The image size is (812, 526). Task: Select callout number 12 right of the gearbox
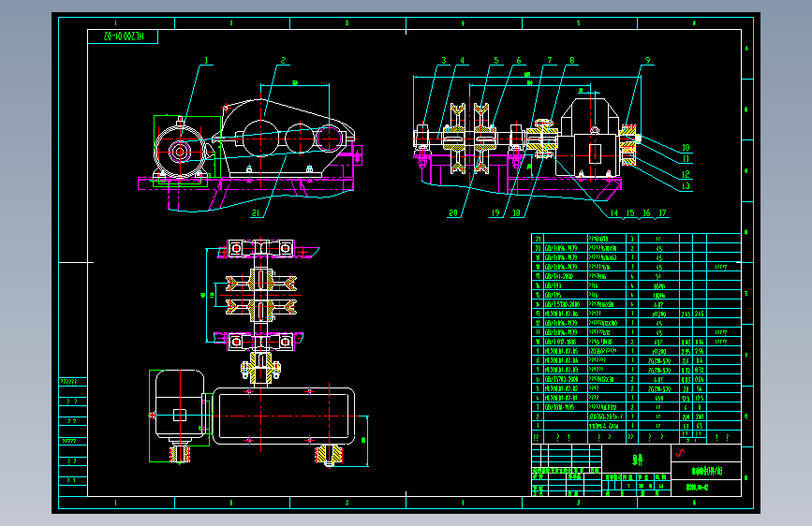click(686, 174)
